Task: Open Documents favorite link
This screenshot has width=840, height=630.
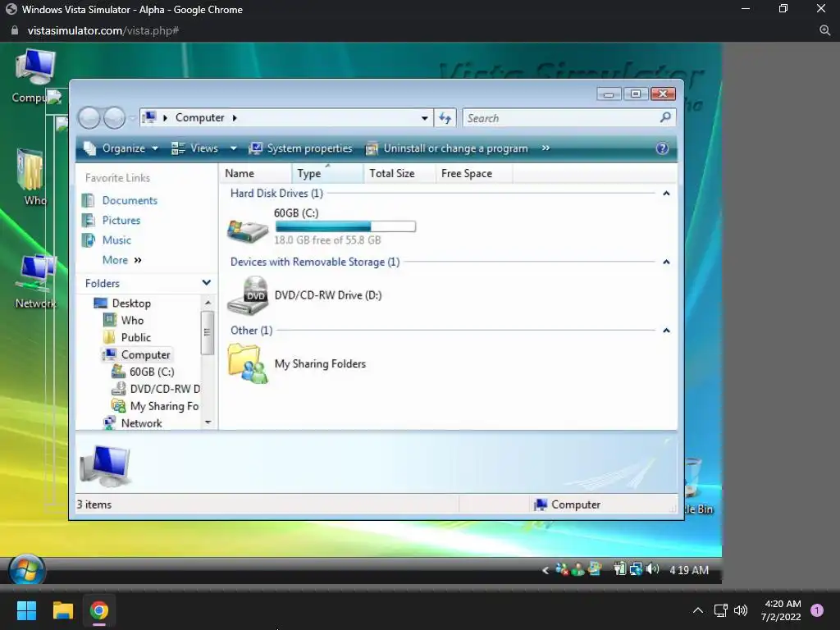Action: [130, 200]
